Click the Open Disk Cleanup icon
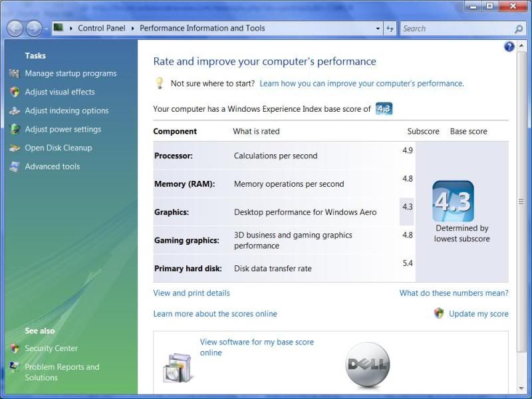The width and height of the screenshot is (532, 399). pos(14,148)
